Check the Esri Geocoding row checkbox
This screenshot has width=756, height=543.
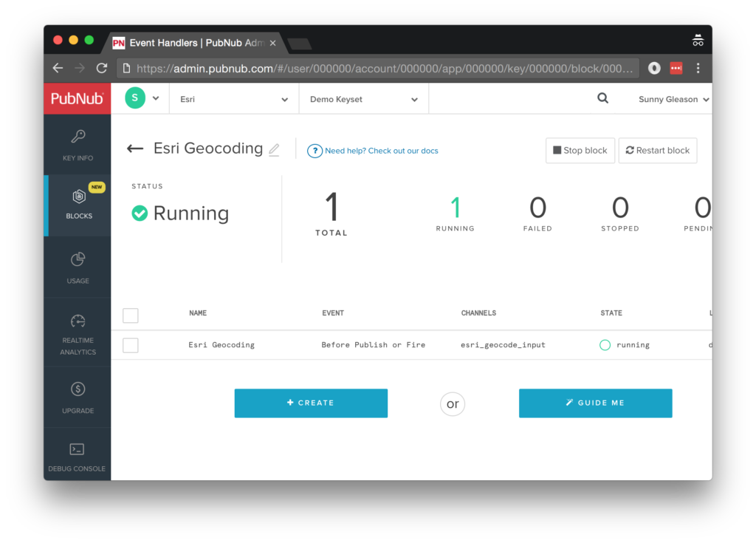coord(131,345)
